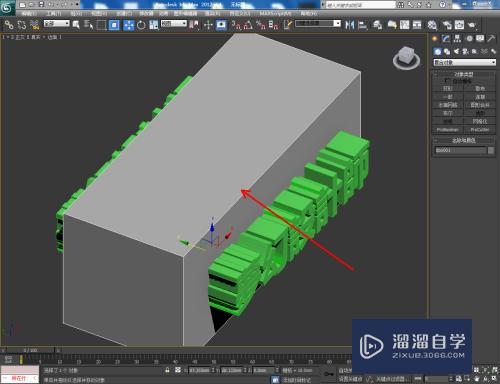Open the MAXScript menu
The image size is (500, 384).
[x=275, y=14]
